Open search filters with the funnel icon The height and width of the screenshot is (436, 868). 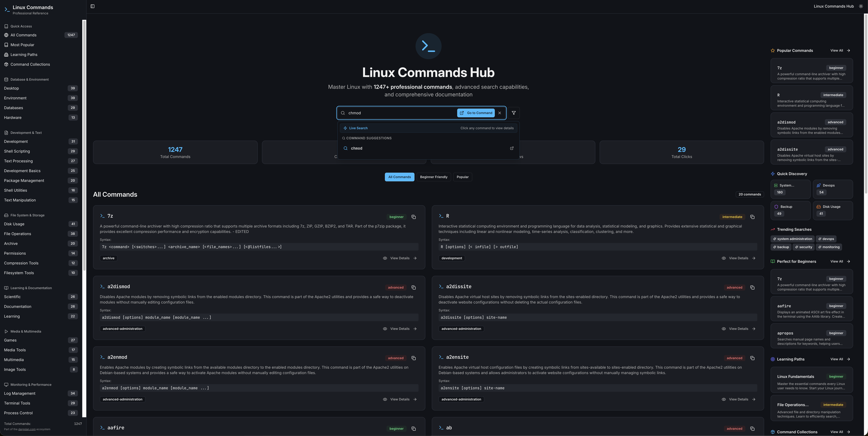[x=514, y=113]
